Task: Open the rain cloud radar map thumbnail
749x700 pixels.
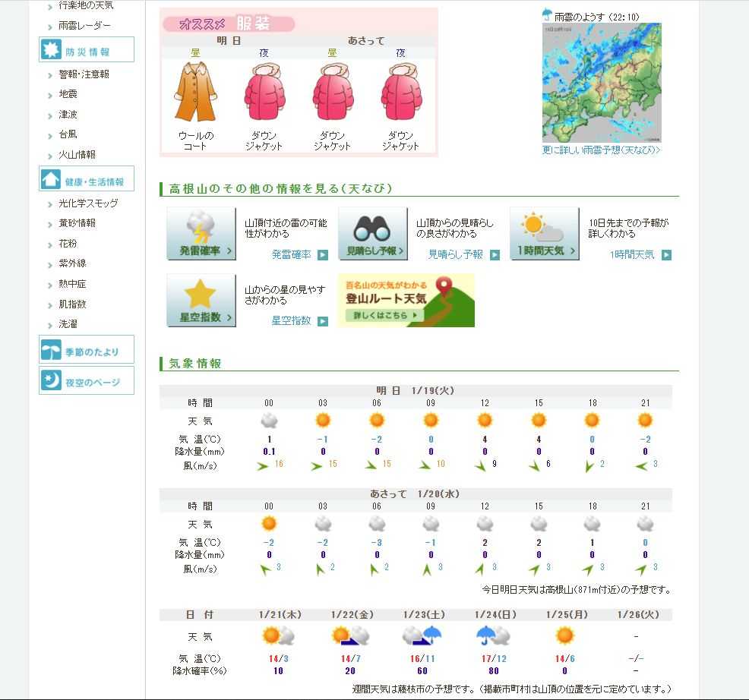Action: (x=602, y=82)
